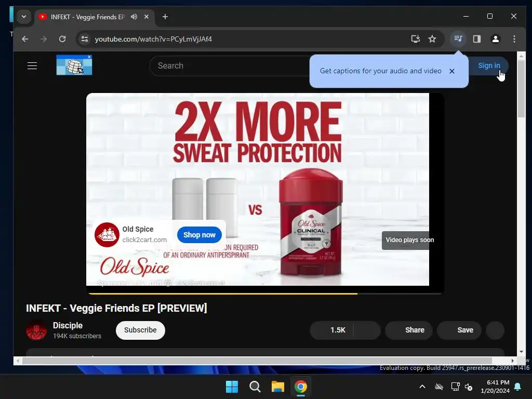
Task: Open more actions round button beside Save
Action: pyautogui.click(x=495, y=330)
